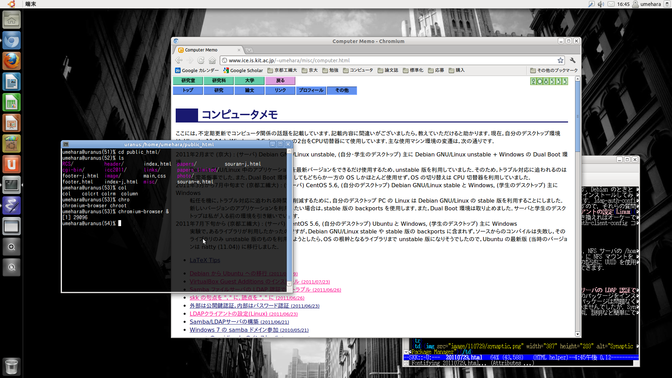Open the Home Folder launcher icon
The width and height of the screenshot is (672, 378).
tap(12, 20)
